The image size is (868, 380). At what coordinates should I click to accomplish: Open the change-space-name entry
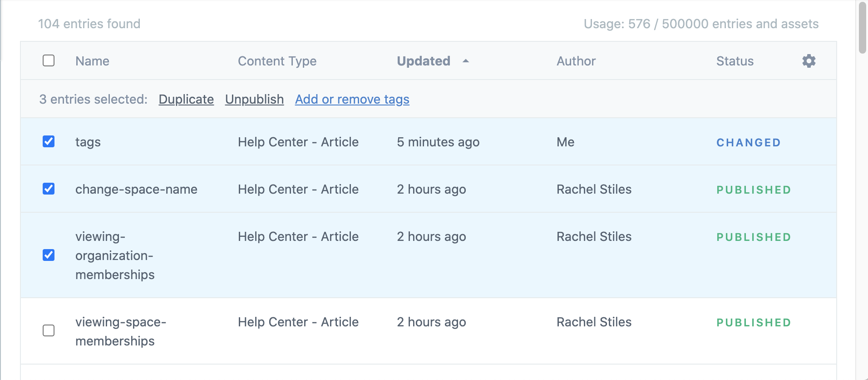tap(136, 190)
